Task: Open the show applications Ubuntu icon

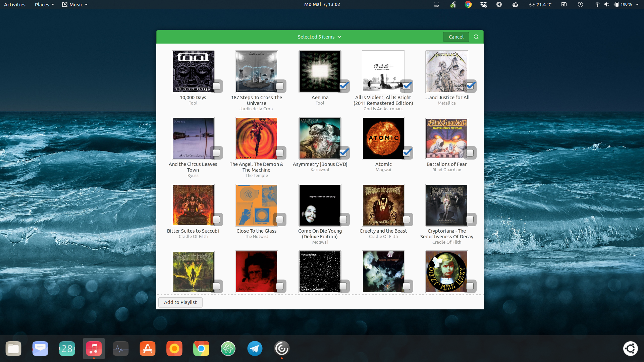Action: 630,349
